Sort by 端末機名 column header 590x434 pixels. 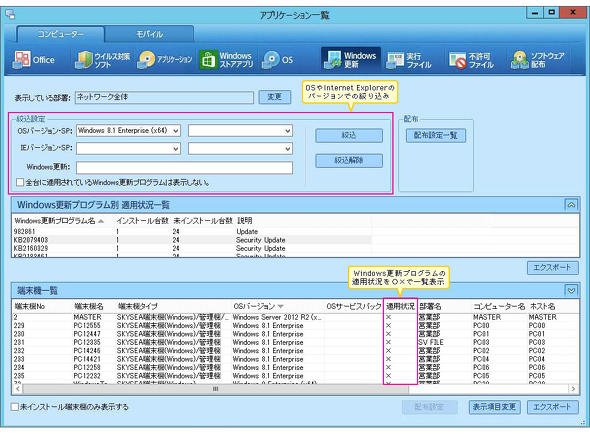(88, 306)
